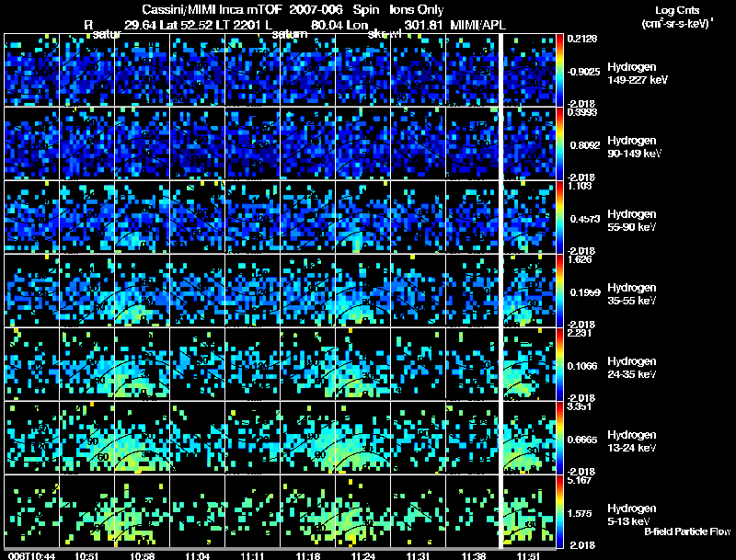The height and width of the screenshot is (560, 736).
Task: Open the 5-13 keV image at 11:24
Action: 362,511
